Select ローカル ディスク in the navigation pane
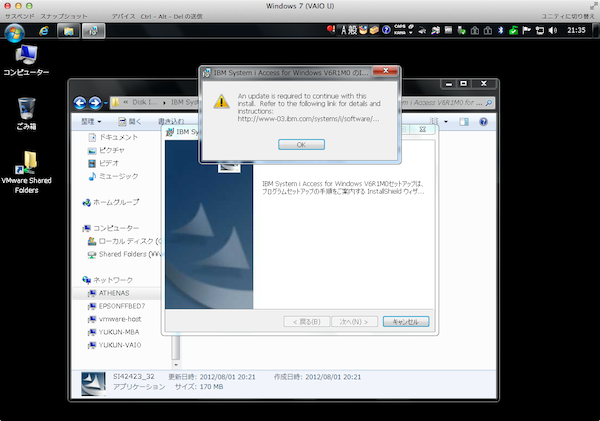Viewport: 600px width, 421px height. tap(125, 241)
